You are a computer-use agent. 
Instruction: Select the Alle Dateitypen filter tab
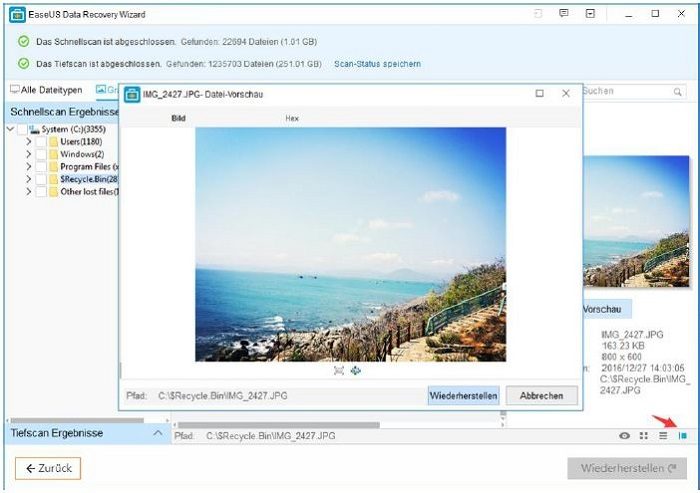click(x=46, y=91)
